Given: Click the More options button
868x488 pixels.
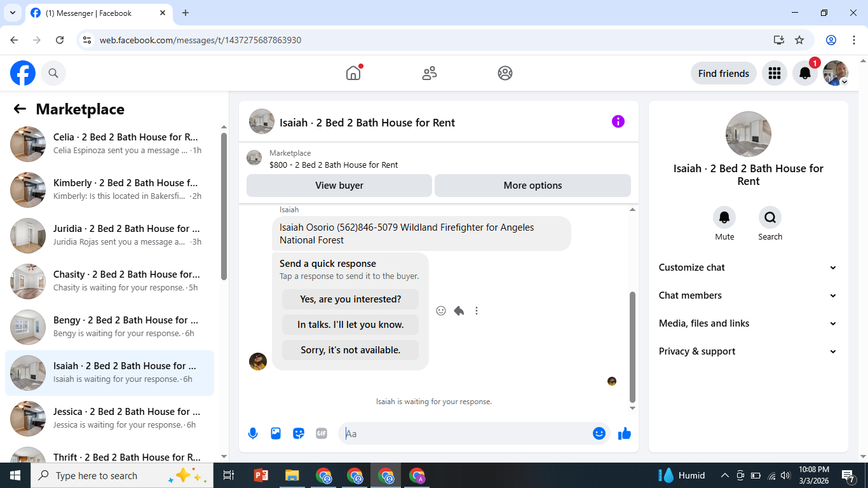Looking at the screenshot, I should point(532,186).
